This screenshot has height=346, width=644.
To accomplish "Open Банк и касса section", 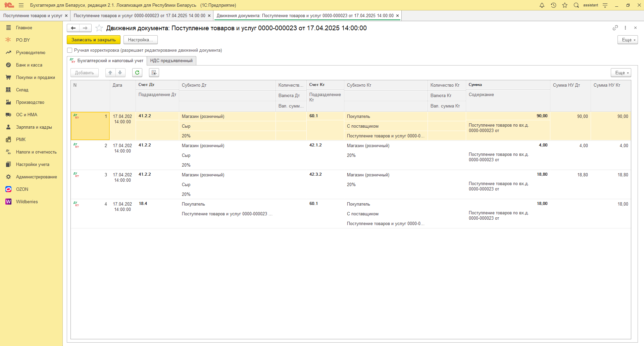I will [29, 65].
